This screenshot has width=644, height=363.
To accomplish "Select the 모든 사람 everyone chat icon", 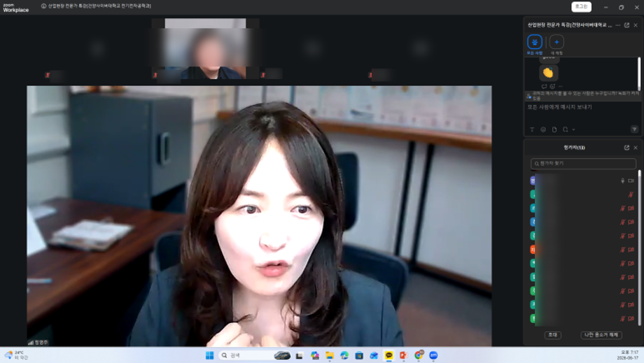I will tap(534, 42).
